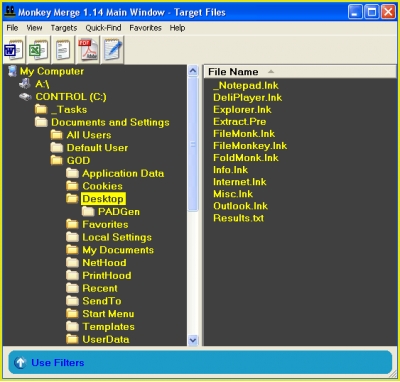Select FileMonkey.lnk in the file list
The width and height of the screenshot is (400, 382).
click(x=250, y=146)
